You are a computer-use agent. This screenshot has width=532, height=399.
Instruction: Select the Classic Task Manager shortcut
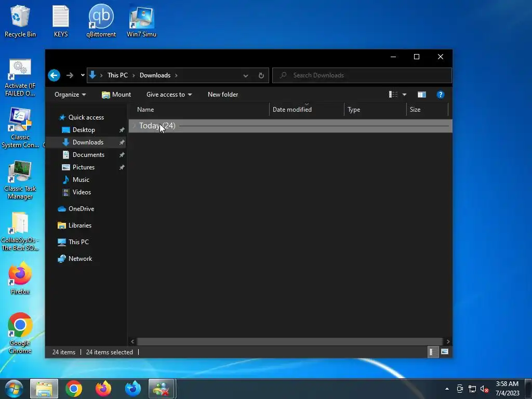pyautogui.click(x=20, y=180)
